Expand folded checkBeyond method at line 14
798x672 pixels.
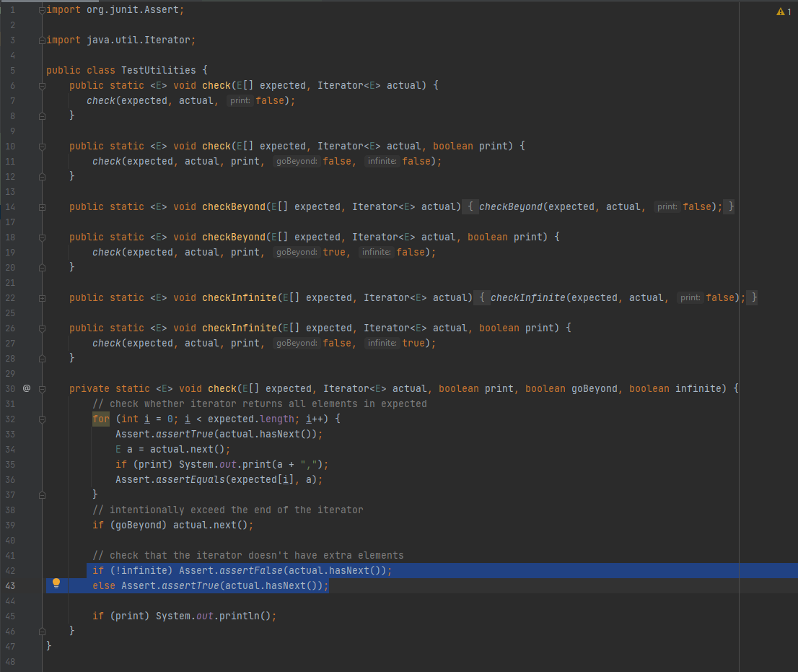pyautogui.click(x=43, y=207)
